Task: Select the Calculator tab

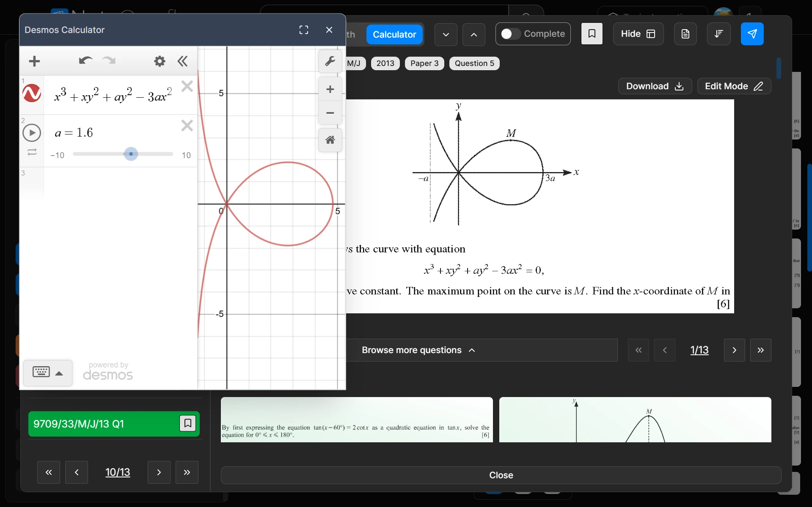Action: [394, 34]
